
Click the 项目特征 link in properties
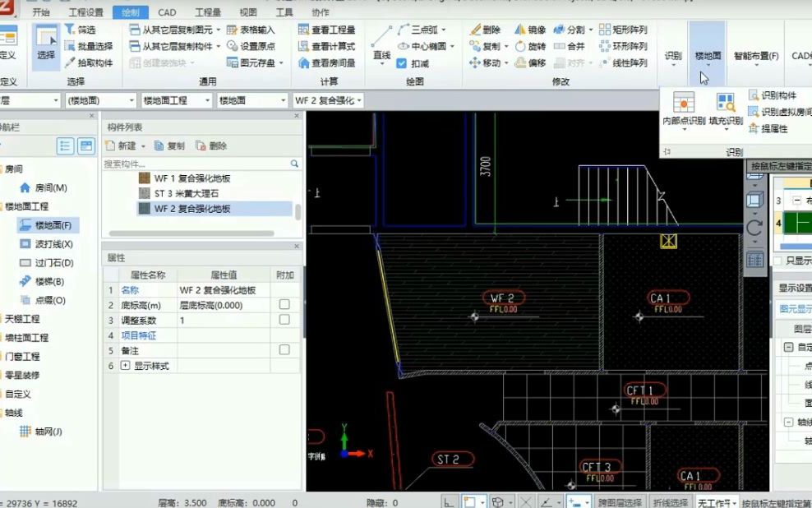point(138,335)
